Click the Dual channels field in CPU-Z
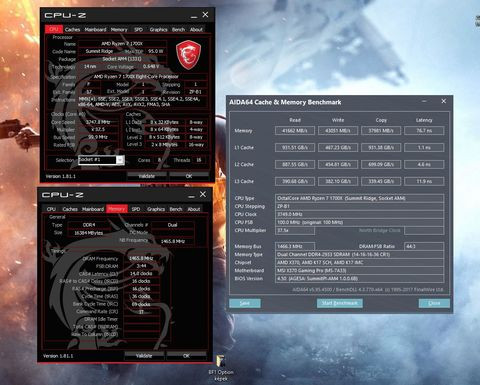480x385 pixels. 172,225
